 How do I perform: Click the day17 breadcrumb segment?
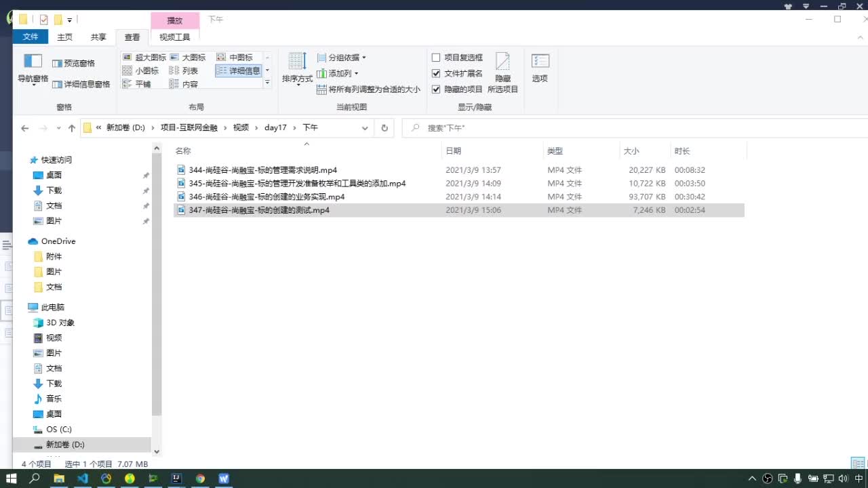point(275,127)
